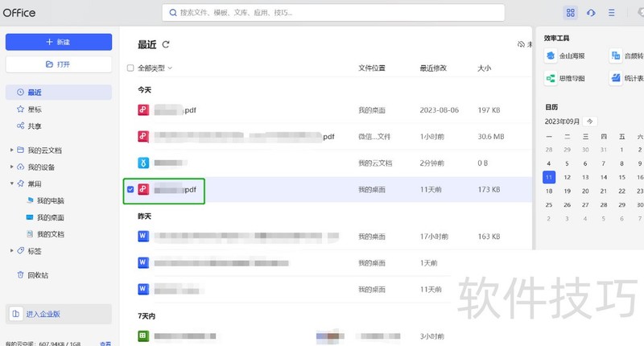
Task: Expand 我的云文档 tree node
Action: tap(11, 150)
